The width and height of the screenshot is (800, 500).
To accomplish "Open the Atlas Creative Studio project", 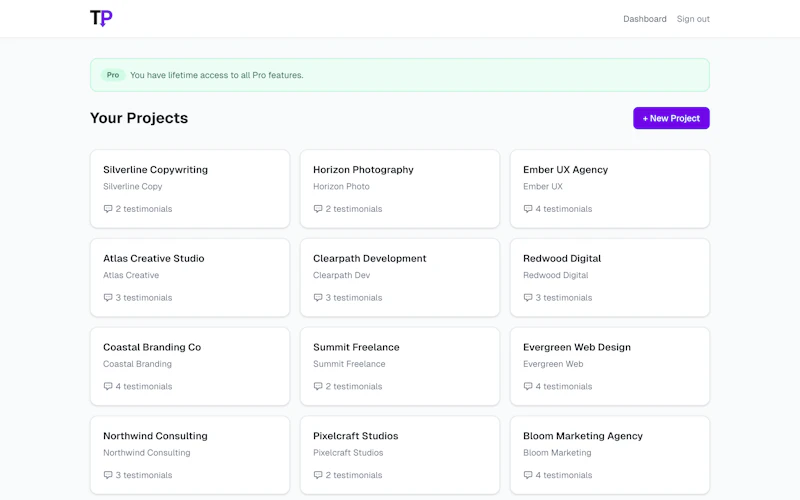I will (x=190, y=278).
